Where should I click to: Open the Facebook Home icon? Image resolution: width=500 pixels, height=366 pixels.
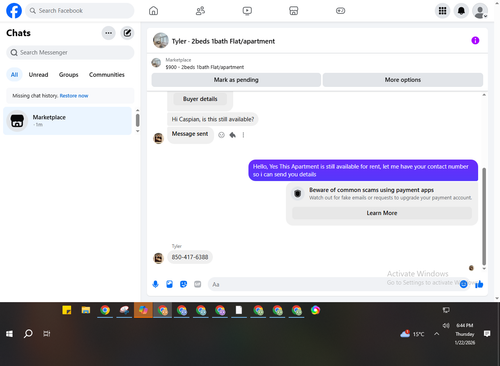click(x=153, y=11)
